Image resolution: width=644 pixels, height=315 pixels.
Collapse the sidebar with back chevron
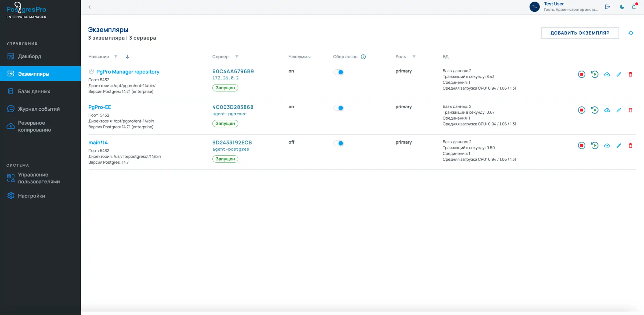[x=89, y=7]
